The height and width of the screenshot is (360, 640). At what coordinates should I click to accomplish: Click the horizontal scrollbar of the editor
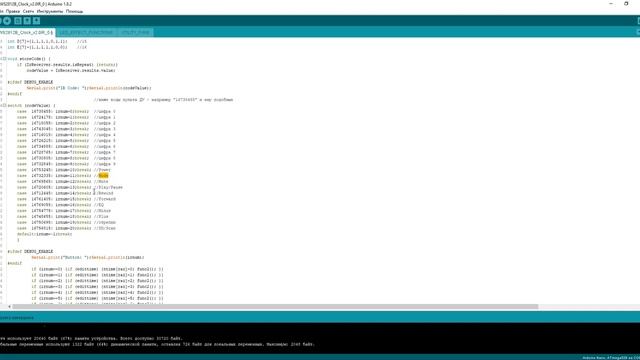tap(275, 307)
